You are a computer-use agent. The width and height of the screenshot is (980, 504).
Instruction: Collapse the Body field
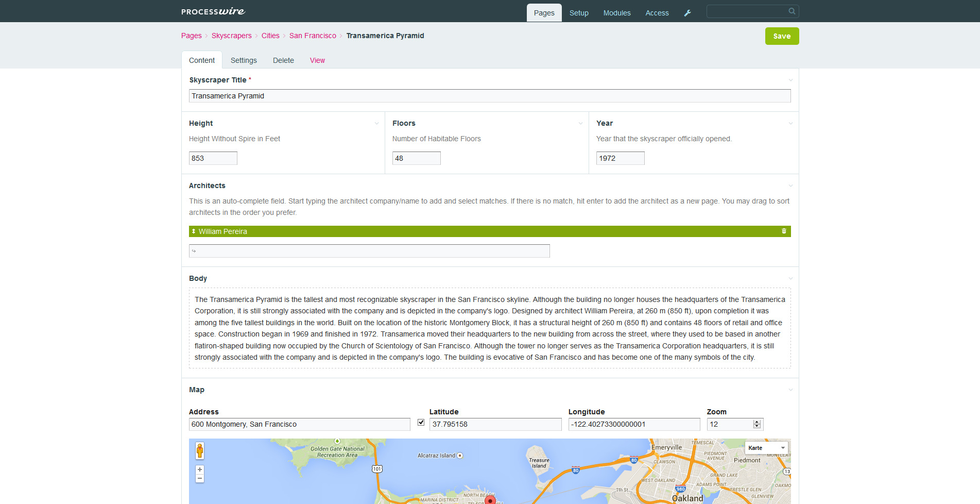point(790,278)
